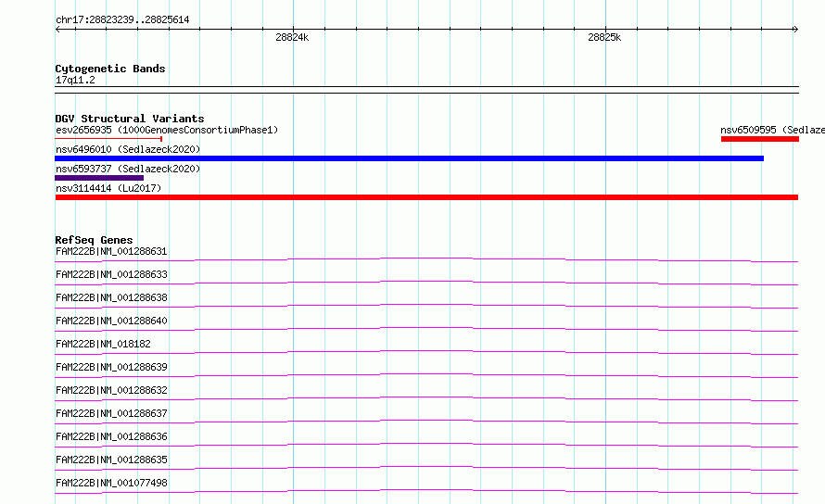Screen dimensions: 825x504
Task: Click the 28824k ruler position label
Action: (292, 37)
